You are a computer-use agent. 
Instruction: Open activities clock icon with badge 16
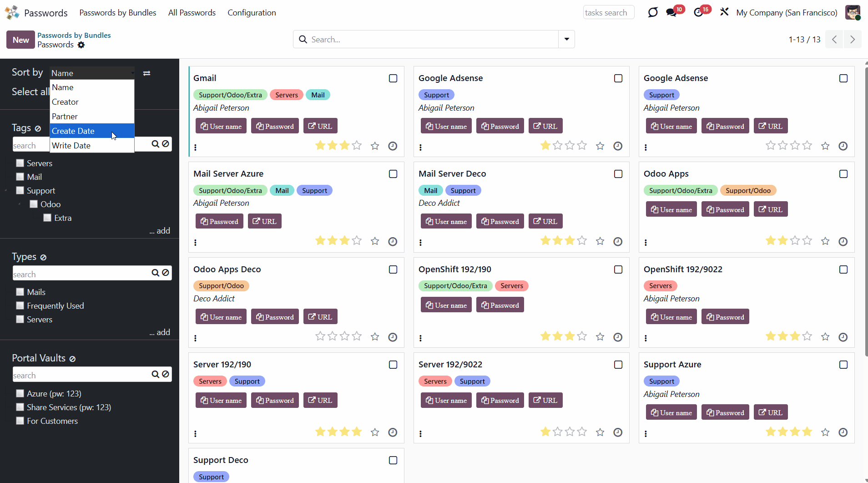coord(698,12)
